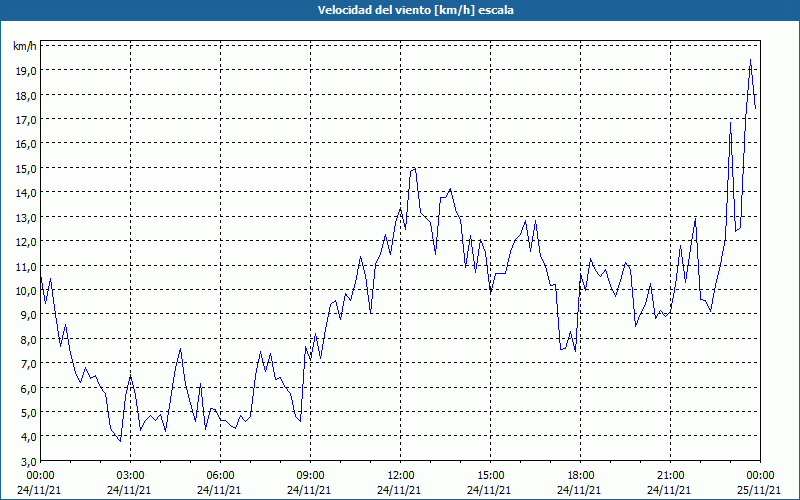The height and width of the screenshot is (500, 800).
Task: Click the 9,0 y-axis value
Action: click(29, 315)
